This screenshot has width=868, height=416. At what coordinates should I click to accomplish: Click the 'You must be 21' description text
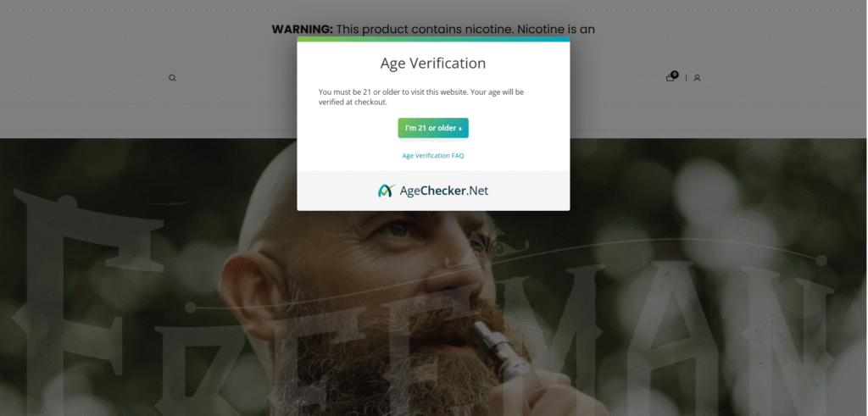pyautogui.click(x=420, y=97)
